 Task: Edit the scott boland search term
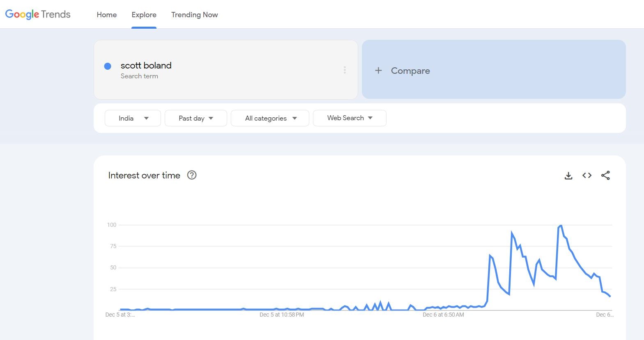pyautogui.click(x=146, y=66)
